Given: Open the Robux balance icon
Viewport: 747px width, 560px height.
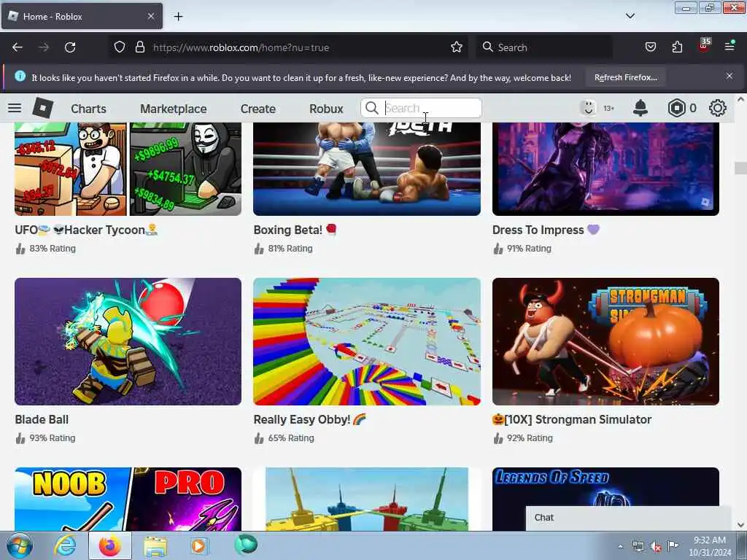Looking at the screenshot, I should tap(676, 108).
